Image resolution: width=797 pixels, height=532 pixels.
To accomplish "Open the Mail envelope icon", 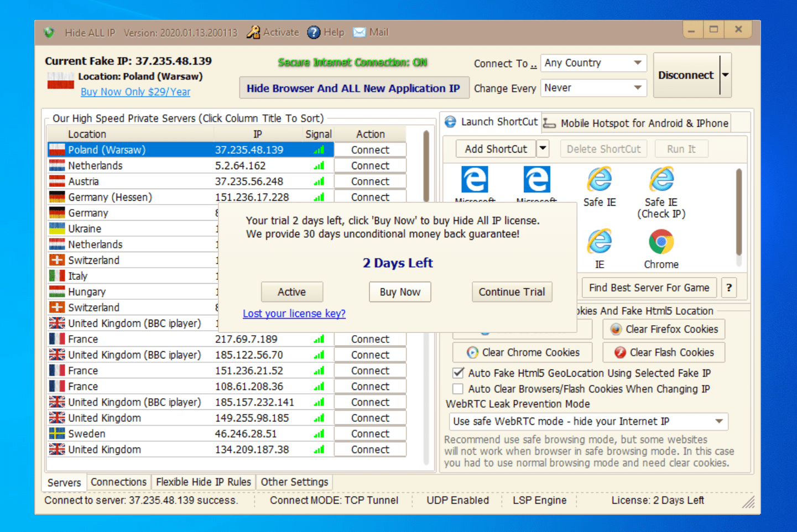I will point(360,33).
